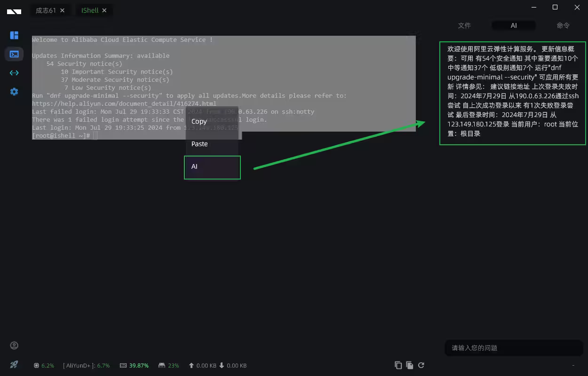Click the help.aliyun.com document link in terminal
Image resolution: width=588 pixels, height=376 pixels.
click(124, 103)
